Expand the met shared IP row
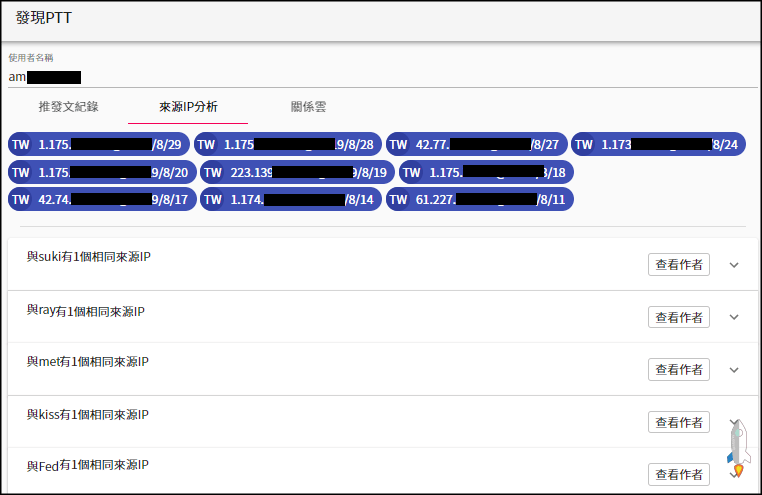The width and height of the screenshot is (762, 495). (x=734, y=370)
